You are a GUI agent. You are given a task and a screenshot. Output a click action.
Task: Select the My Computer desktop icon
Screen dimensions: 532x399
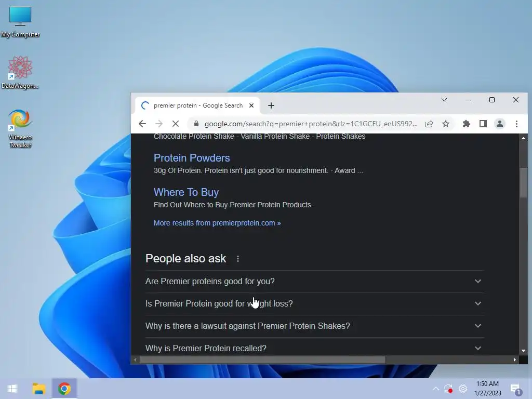[x=20, y=22]
